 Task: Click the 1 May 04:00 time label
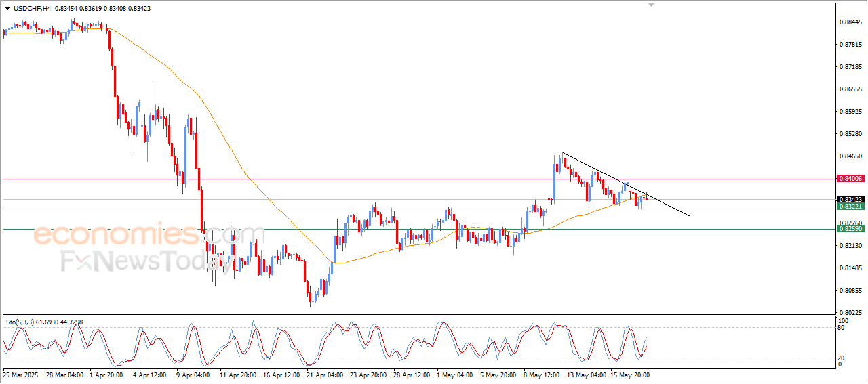[x=455, y=374]
